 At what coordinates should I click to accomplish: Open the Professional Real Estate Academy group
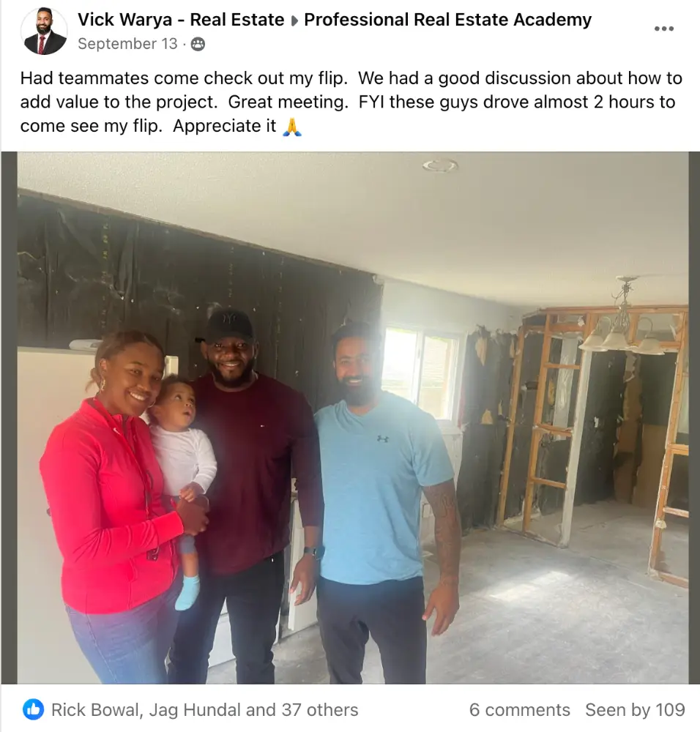pyautogui.click(x=448, y=20)
